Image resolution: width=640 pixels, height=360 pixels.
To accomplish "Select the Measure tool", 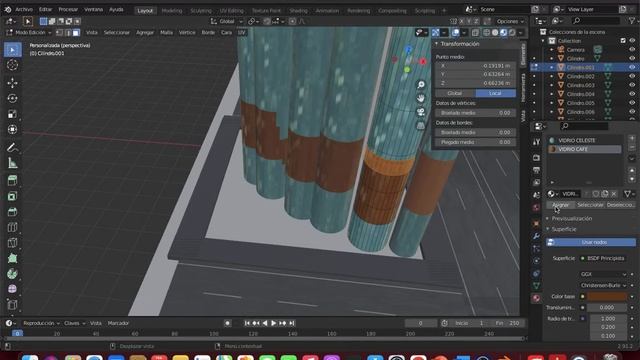I will 12,163.
